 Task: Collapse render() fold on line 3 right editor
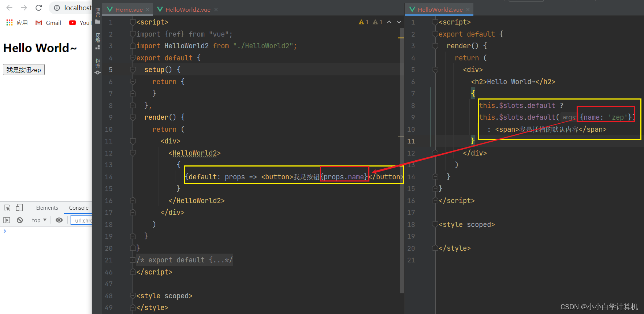[435, 46]
